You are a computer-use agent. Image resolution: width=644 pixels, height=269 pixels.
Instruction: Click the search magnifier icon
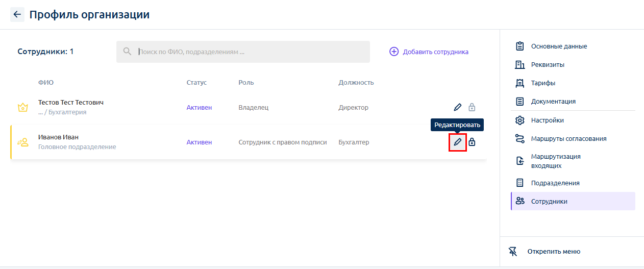(128, 52)
